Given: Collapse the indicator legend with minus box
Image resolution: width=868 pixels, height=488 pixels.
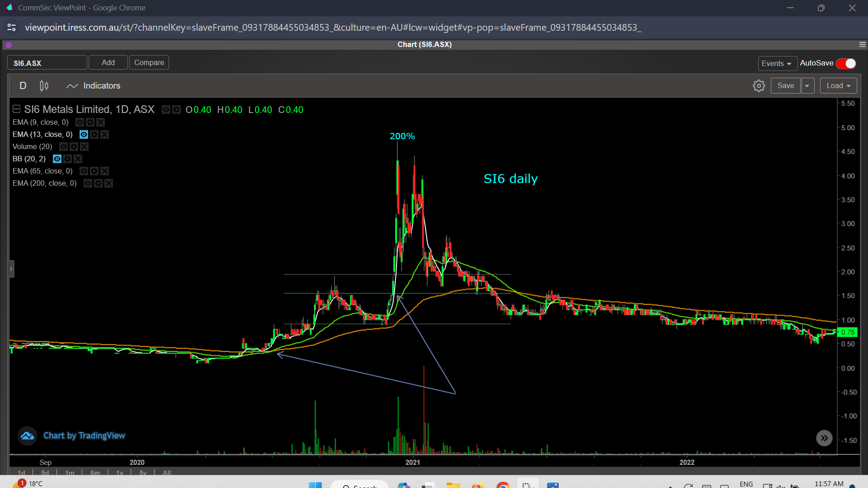Looking at the screenshot, I should pyautogui.click(x=16, y=109).
